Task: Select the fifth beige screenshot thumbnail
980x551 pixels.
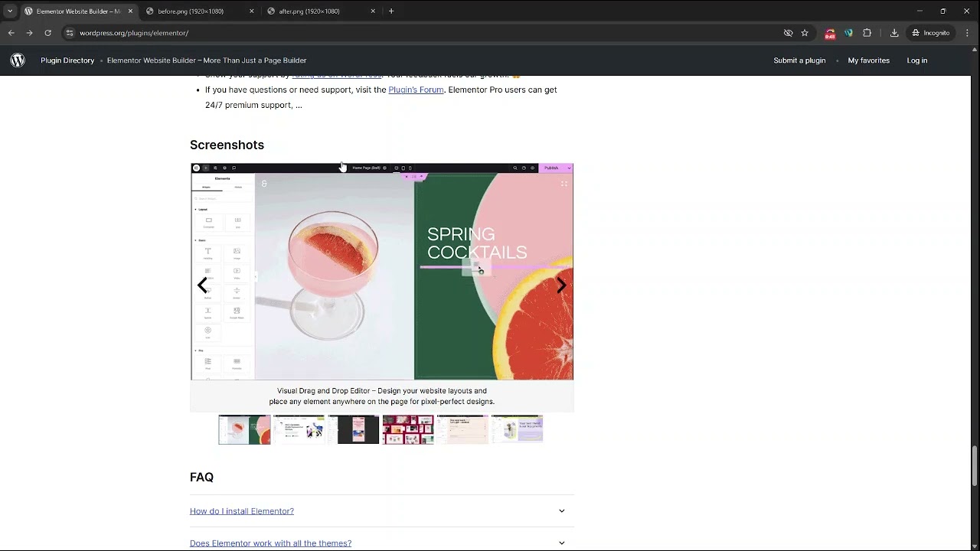Action: (x=462, y=429)
